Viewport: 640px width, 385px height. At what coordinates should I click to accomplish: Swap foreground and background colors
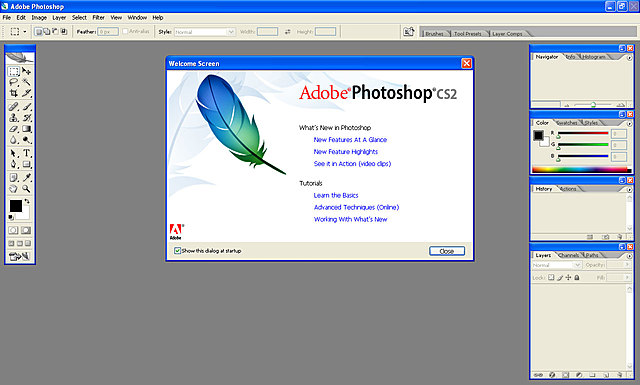pos(27,201)
